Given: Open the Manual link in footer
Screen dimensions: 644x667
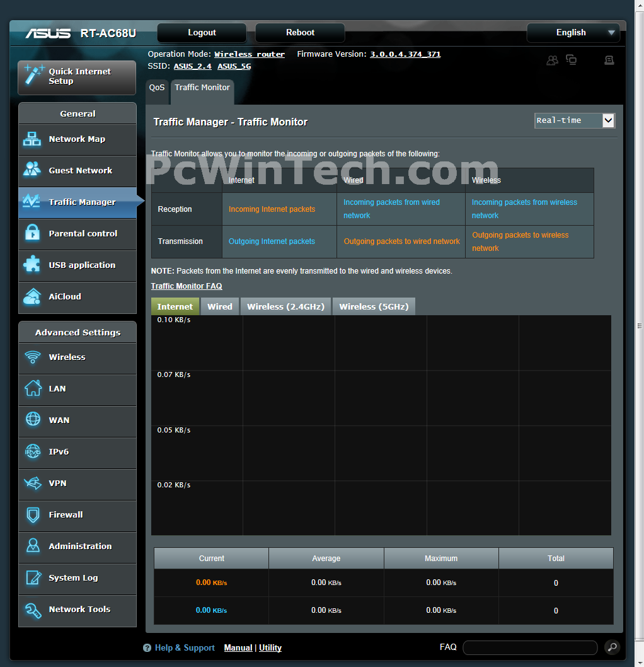Looking at the screenshot, I should (238, 648).
